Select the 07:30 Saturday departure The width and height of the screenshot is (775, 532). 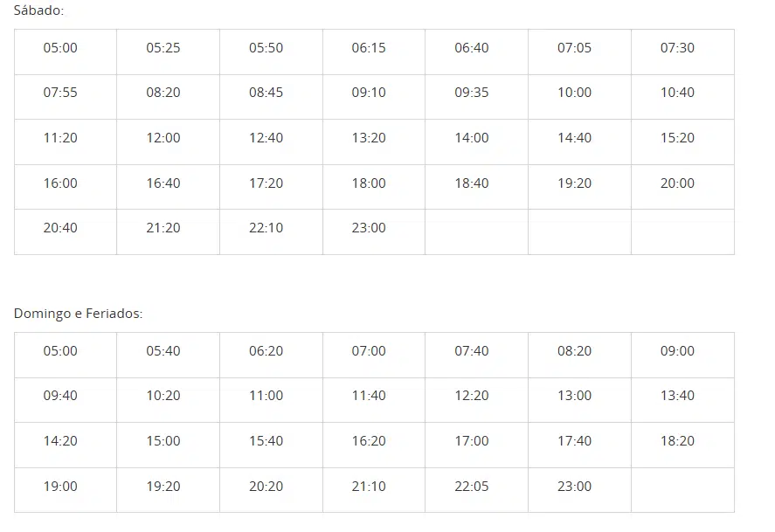[677, 48]
